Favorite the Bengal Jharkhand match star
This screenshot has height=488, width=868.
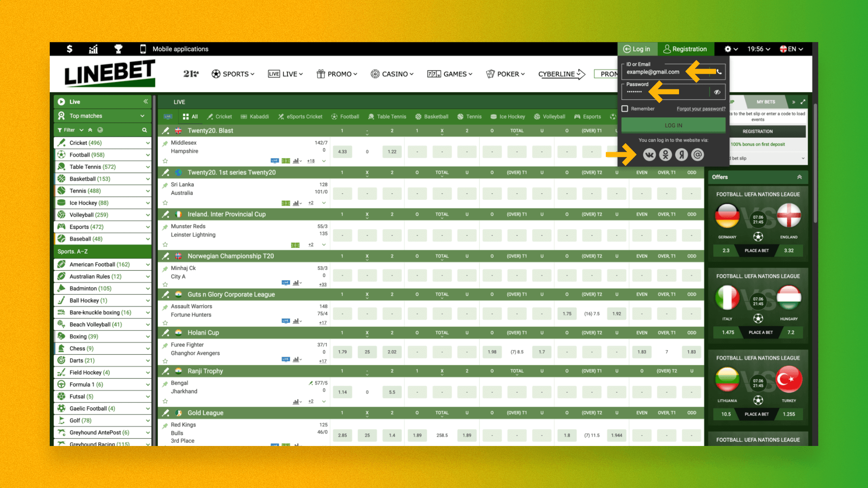coord(165,401)
